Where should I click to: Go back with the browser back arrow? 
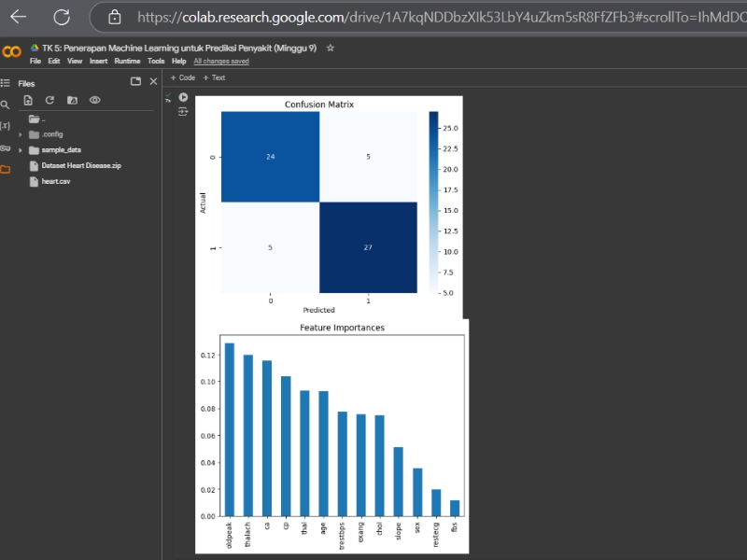18,17
